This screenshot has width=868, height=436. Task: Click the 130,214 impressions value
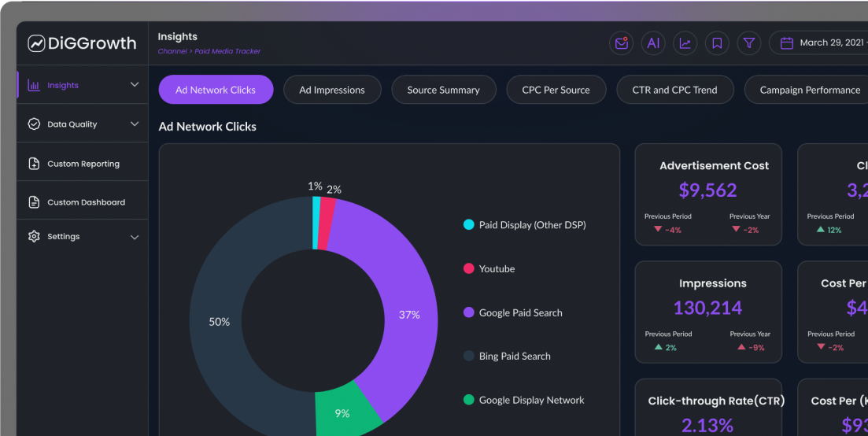(x=708, y=308)
